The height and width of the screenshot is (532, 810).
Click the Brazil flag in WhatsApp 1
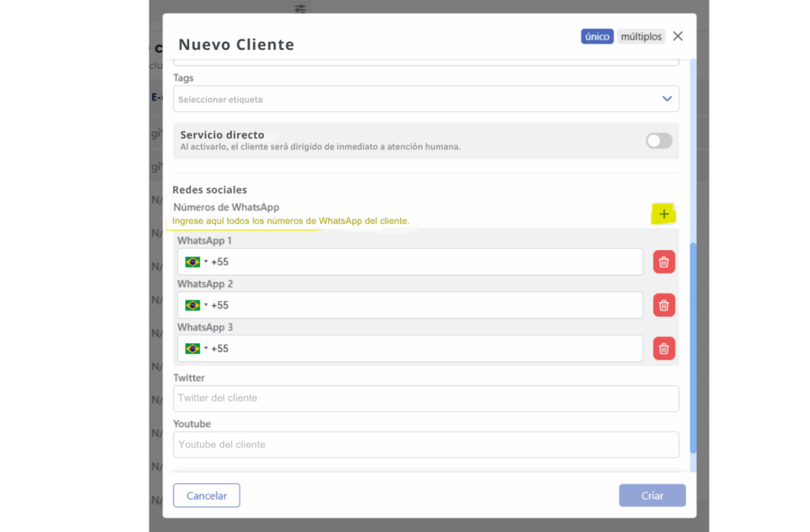[192, 262]
